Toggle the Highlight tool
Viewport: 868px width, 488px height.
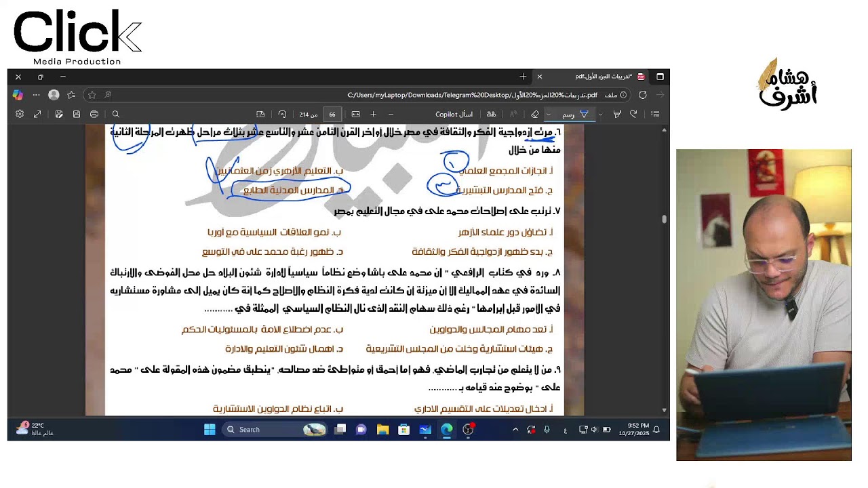point(616,114)
